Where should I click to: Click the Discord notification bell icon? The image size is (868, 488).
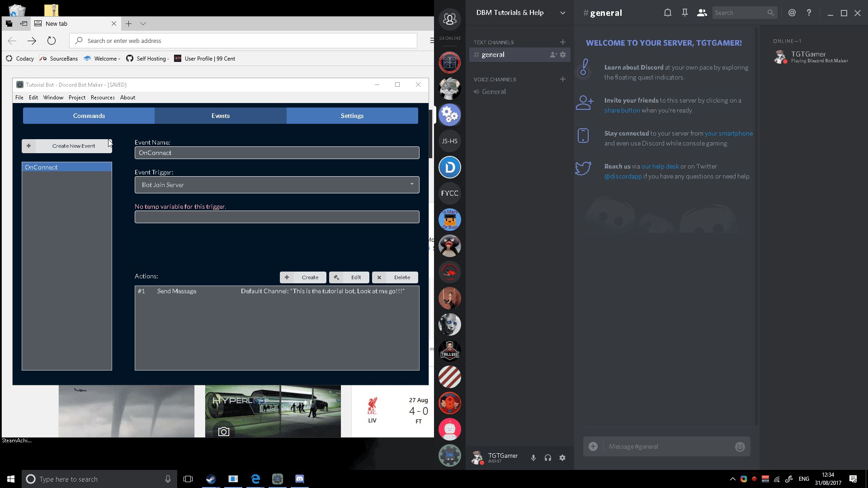(667, 13)
